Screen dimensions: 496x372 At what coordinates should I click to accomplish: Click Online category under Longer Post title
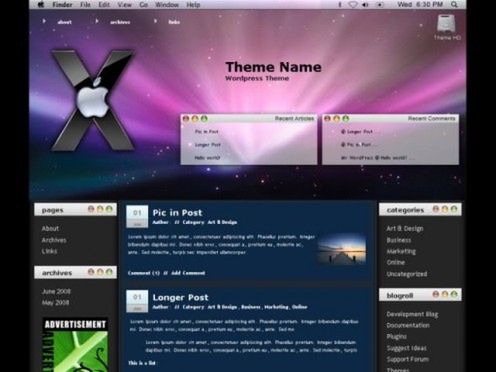(x=299, y=307)
